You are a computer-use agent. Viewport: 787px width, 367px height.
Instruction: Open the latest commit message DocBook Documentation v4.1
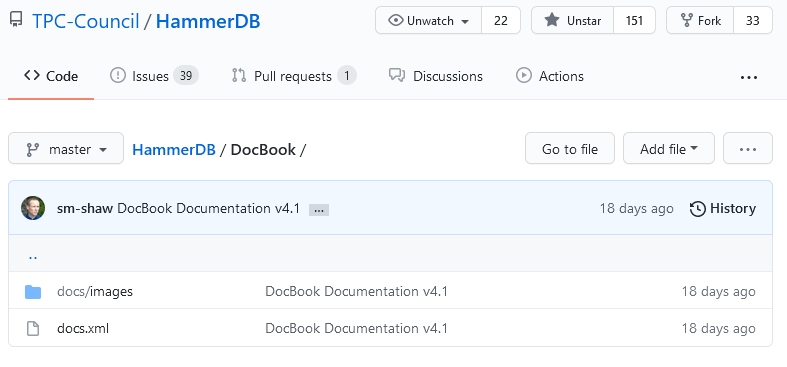coord(208,208)
